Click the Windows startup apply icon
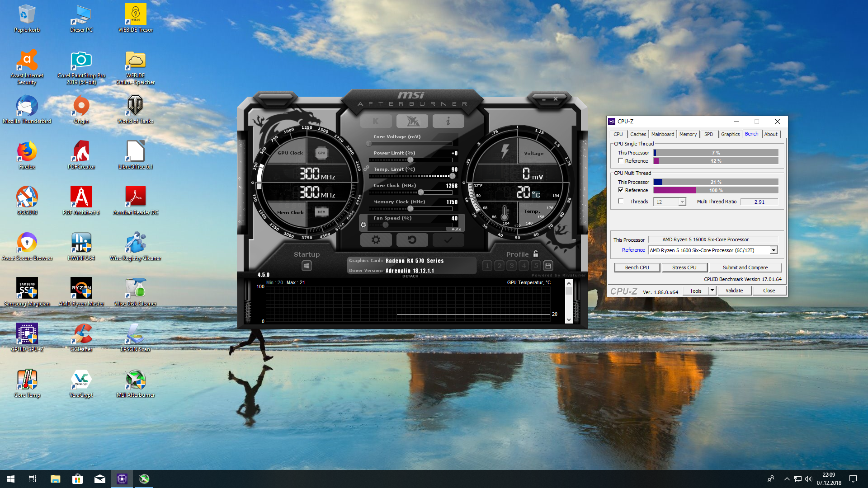This screenshot has height=488, width=868. coord(307,266)
